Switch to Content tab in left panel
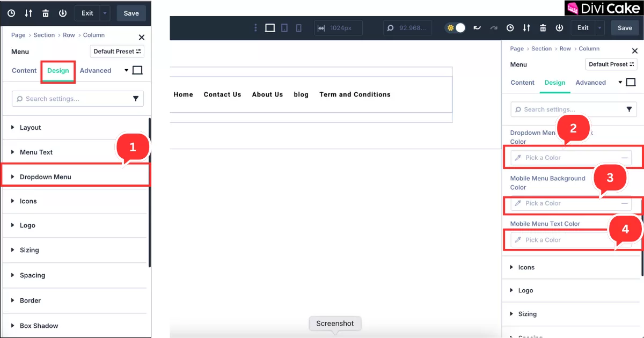644x338 pixels. coord(24,70)
